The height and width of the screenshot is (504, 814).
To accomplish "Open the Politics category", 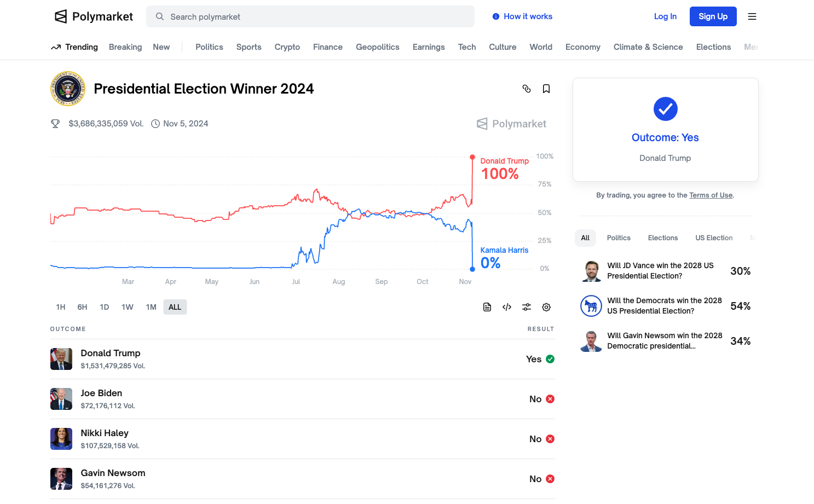I will 209,47.
